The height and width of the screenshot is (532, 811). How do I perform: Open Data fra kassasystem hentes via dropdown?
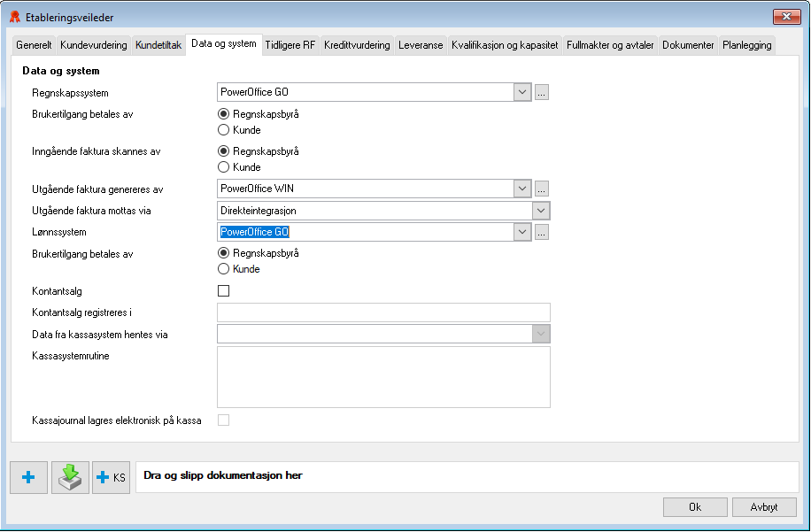541,334
